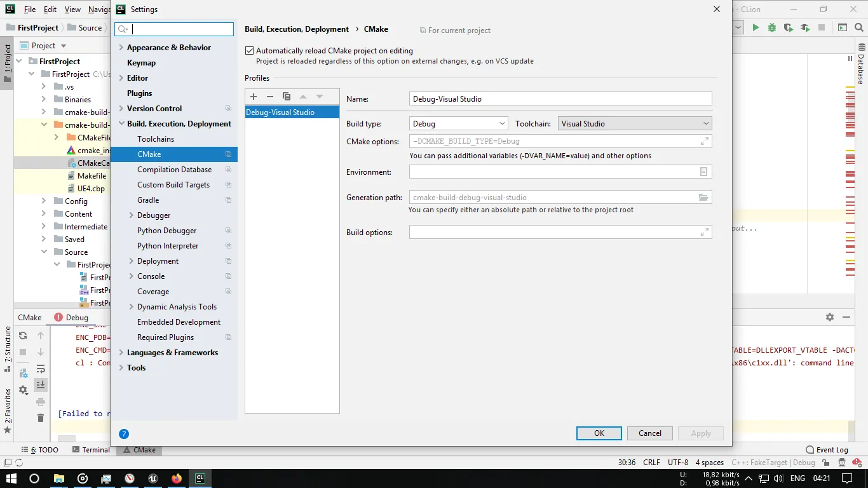Image resolution: width=868 pixels, height=488 pixels.
Task: Click the Apply button
Action: click(701, 433)
